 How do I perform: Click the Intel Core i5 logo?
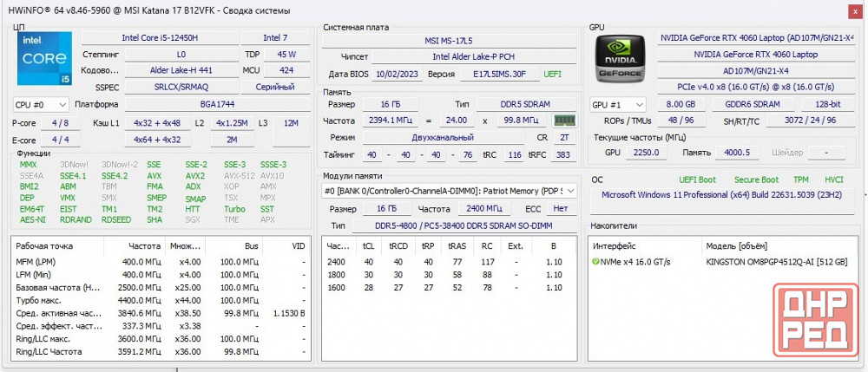point(42,60)
